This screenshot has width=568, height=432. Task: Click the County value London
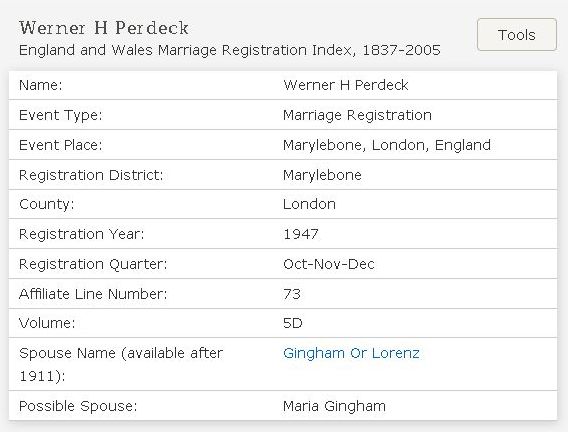pos(309,204)
